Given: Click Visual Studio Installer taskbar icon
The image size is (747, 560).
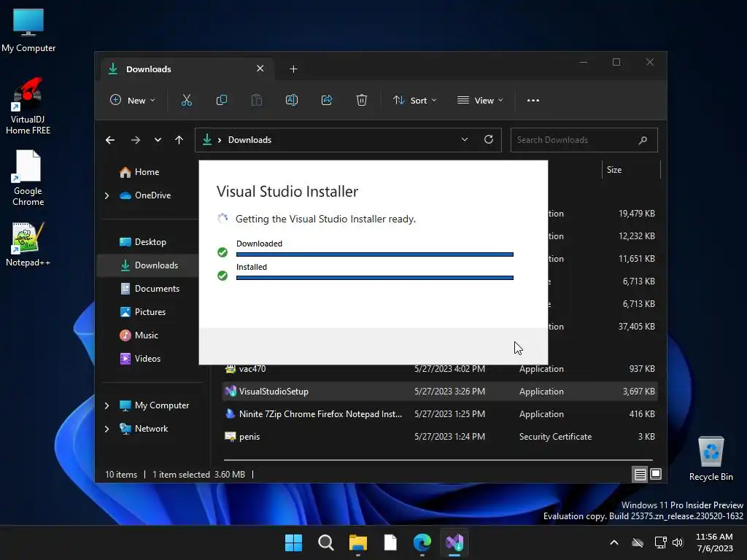Looking at the screenshot, I should 454,542.
